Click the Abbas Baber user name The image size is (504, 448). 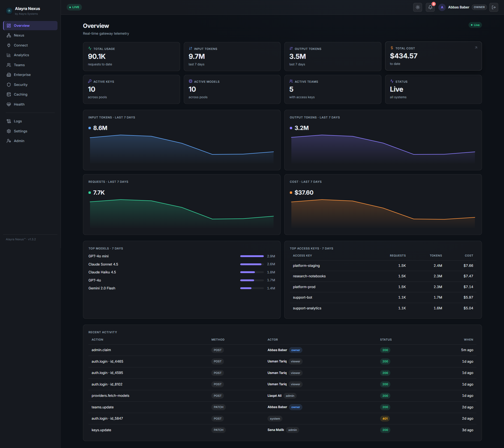[459, 7]
